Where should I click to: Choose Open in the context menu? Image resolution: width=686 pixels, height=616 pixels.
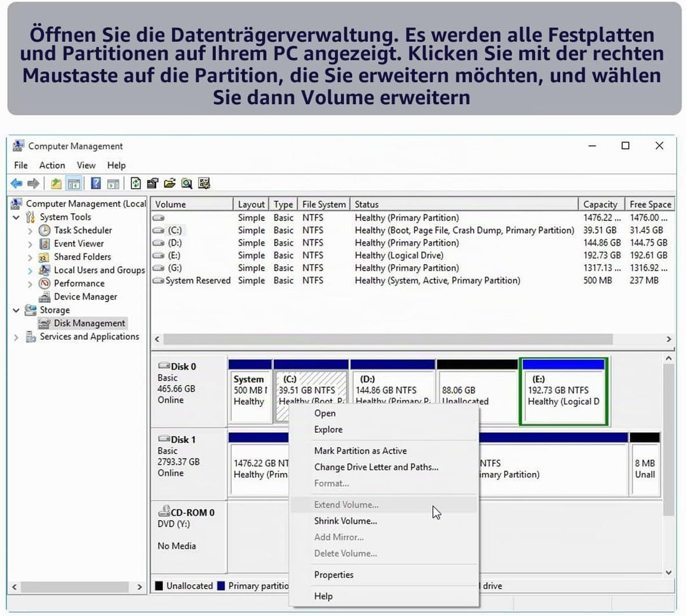tap(384, 413)
